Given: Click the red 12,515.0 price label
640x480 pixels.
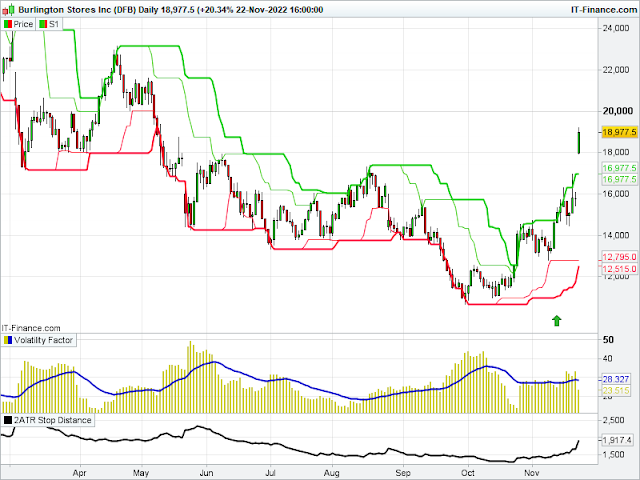Looking at the screenshot, I should (x=619, y=269).
